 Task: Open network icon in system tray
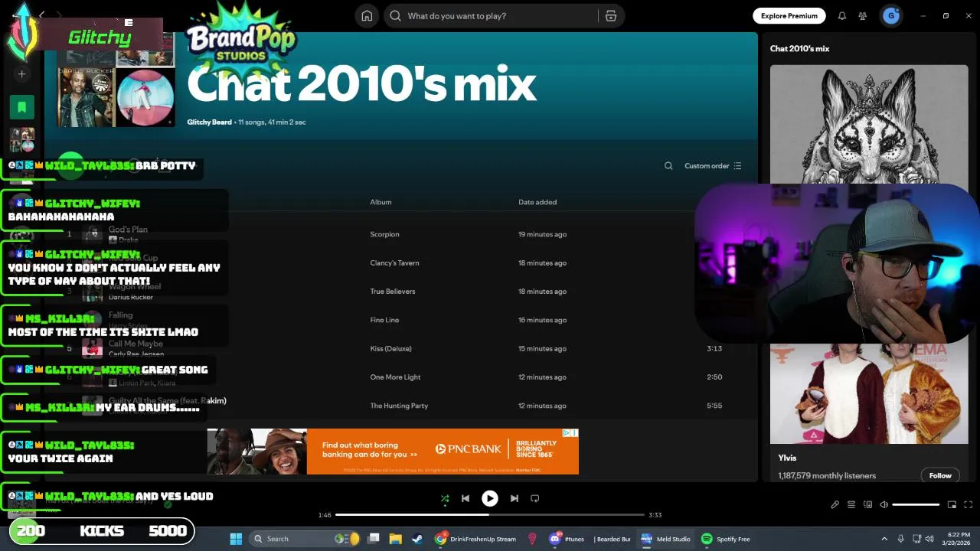(x=918, y=539)
